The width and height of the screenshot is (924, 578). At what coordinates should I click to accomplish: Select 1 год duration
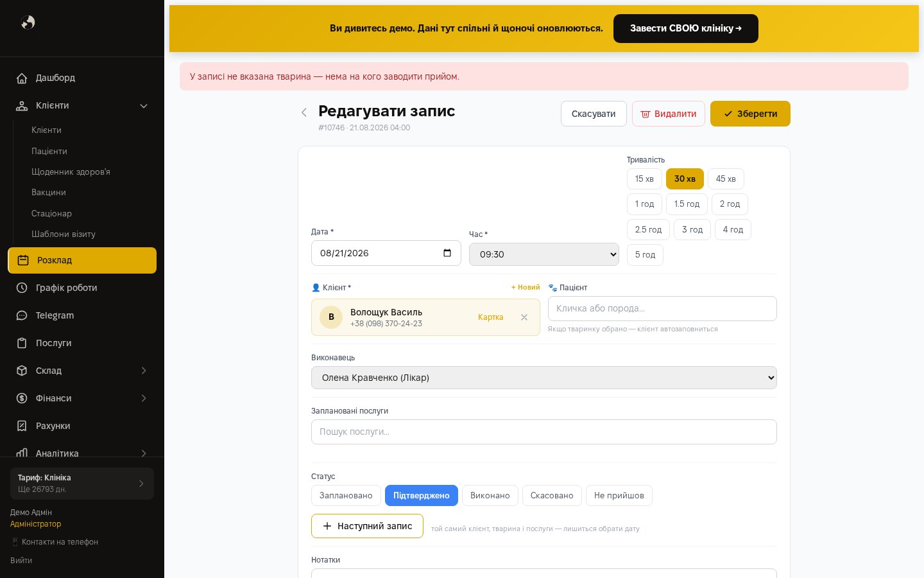click(644, 204)
